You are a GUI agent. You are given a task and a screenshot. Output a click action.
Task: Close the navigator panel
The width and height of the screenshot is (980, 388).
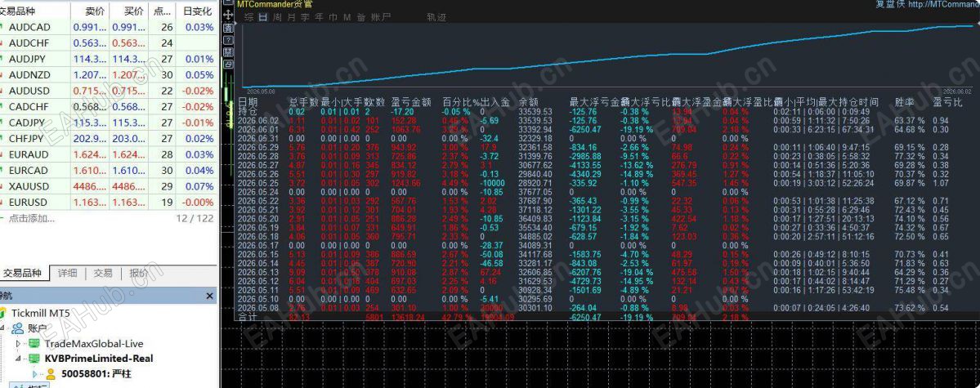210,296
